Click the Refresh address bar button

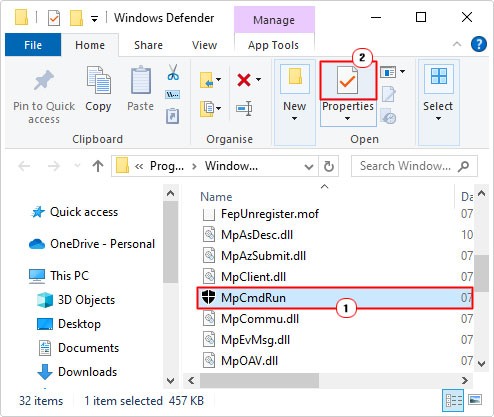(329, 166)
